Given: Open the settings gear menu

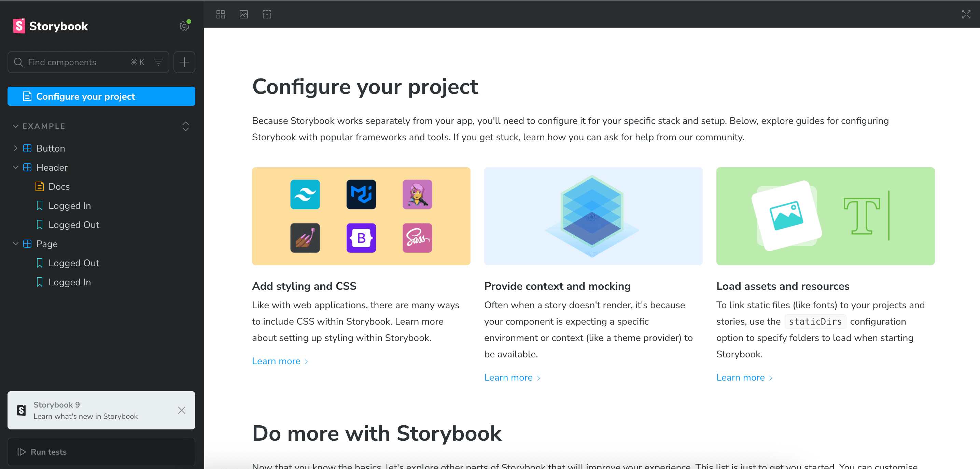Looking at the screenshot, I should tap(184, 26).
